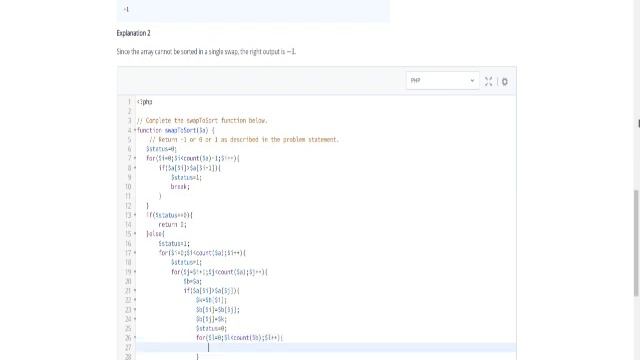Collapse the $l for loop at line 26
The width and height of the screenshot is (640, 360).
135,338
